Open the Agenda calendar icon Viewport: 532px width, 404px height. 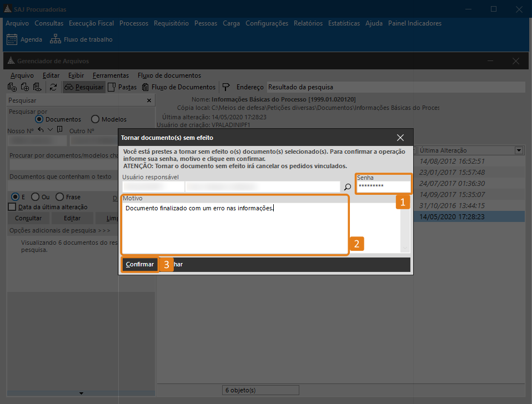[12, 39]
